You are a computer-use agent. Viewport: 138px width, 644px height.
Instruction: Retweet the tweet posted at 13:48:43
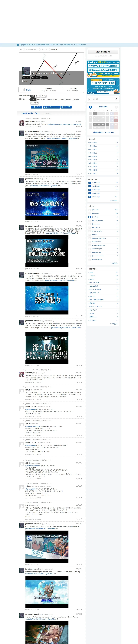(x=79, y=365)
